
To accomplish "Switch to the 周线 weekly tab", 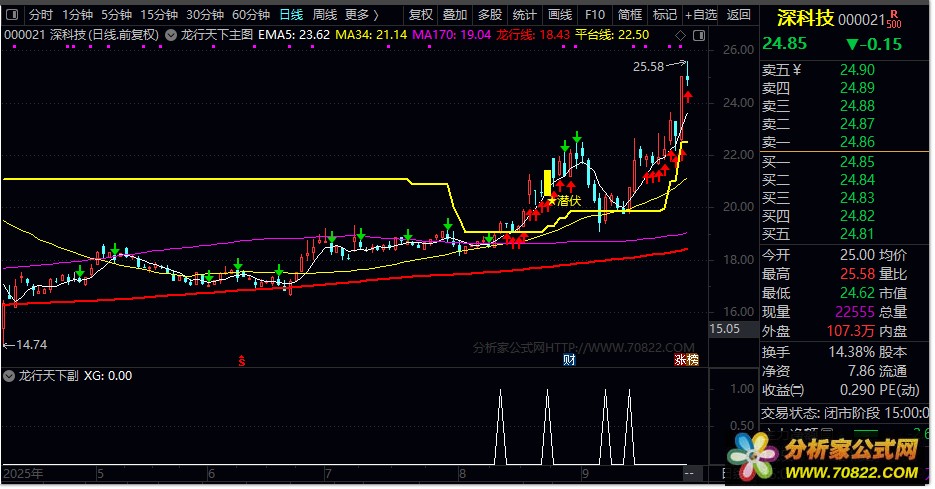I will 324,15.
